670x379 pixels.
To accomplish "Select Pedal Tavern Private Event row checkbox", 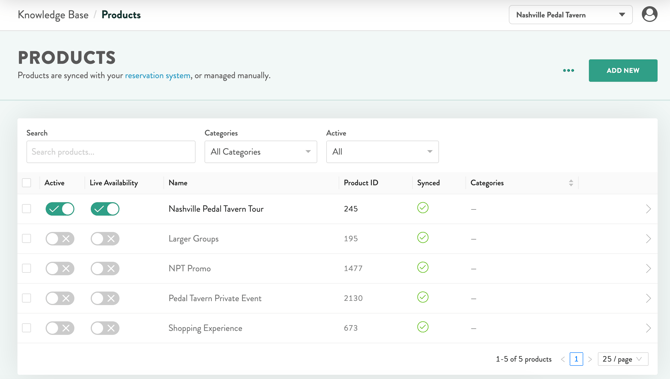I will click(x=26, y=298).
